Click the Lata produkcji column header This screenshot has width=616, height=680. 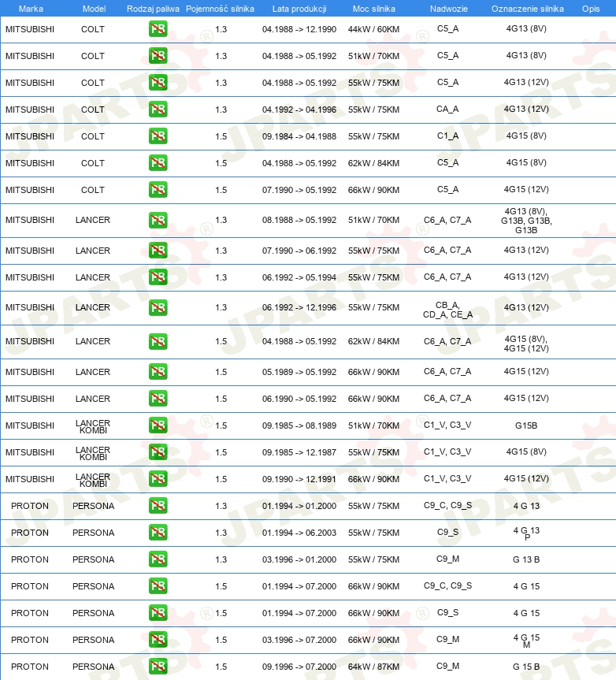click(299, 9)
